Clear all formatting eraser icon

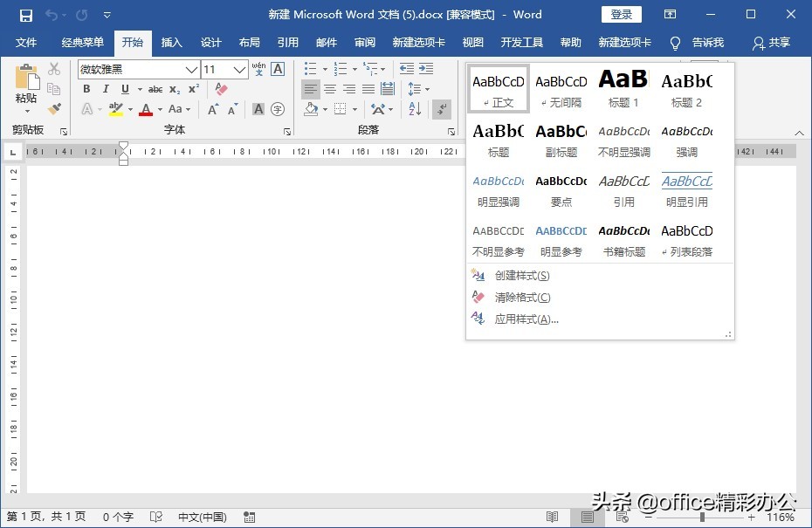(x=221, y=89)
